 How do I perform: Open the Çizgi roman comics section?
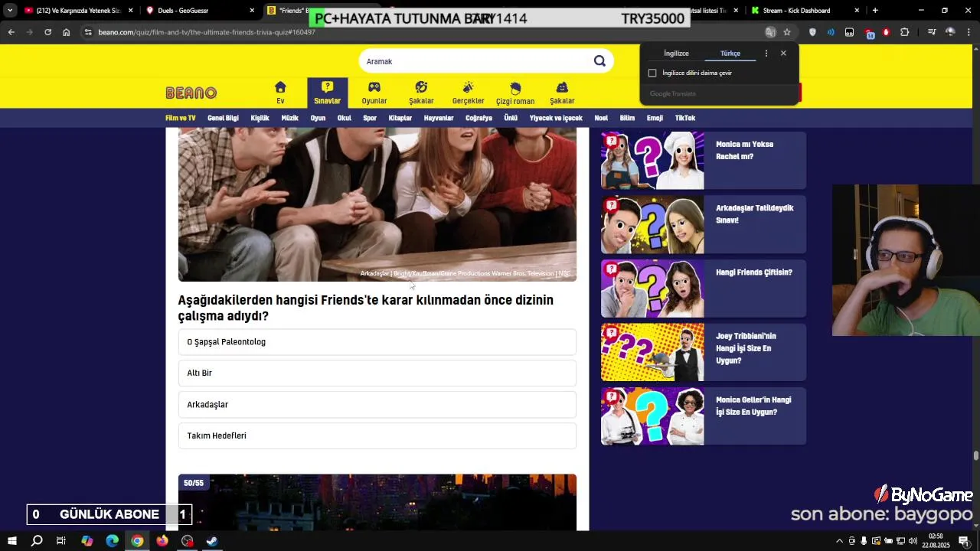coord(515,93)
